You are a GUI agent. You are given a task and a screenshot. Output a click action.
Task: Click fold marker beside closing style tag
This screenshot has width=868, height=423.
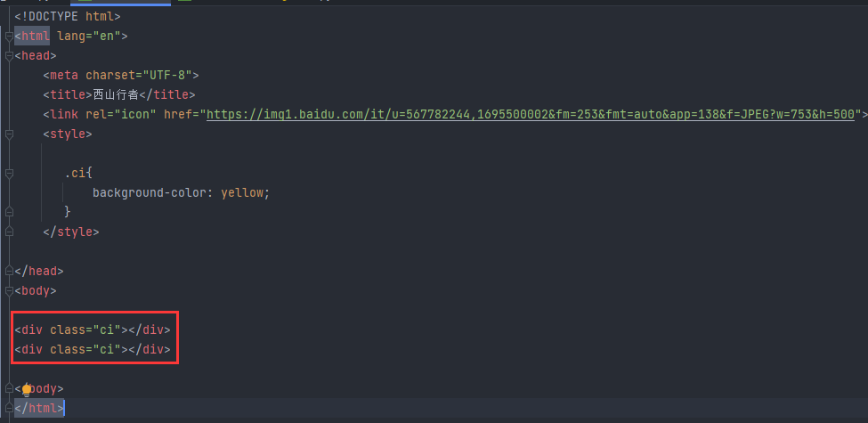click(8, 232)
